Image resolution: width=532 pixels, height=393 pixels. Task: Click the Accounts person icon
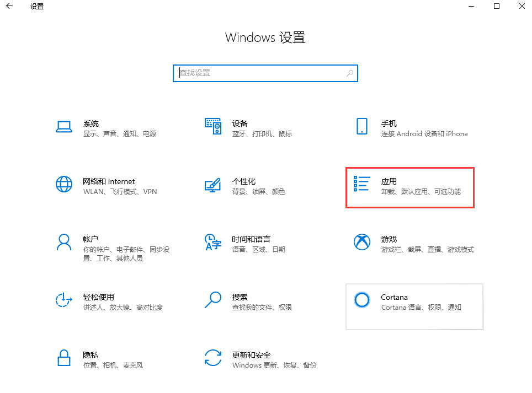[64, 242]
